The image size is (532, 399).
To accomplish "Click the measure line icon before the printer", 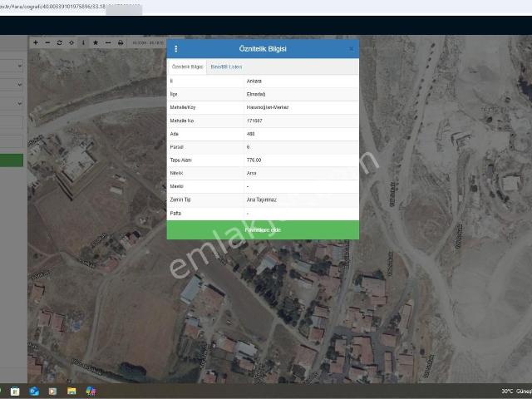I will point(108,42).
